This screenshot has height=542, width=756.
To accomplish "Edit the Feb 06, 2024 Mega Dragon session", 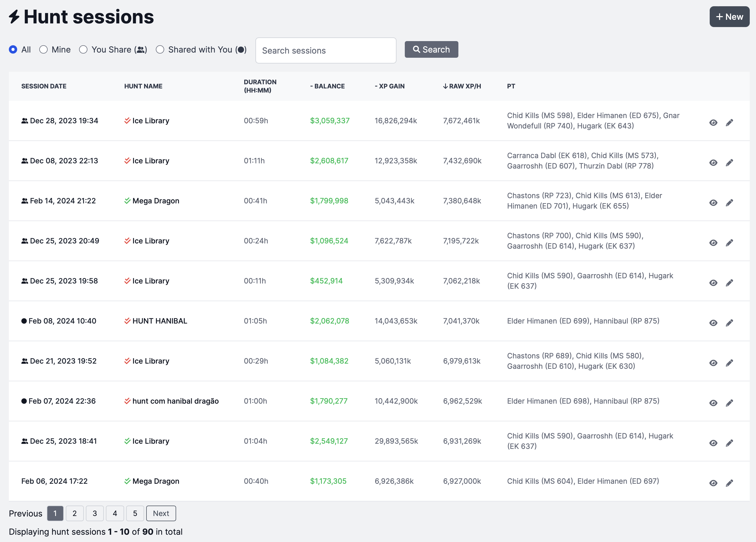I will click(729, 483).
